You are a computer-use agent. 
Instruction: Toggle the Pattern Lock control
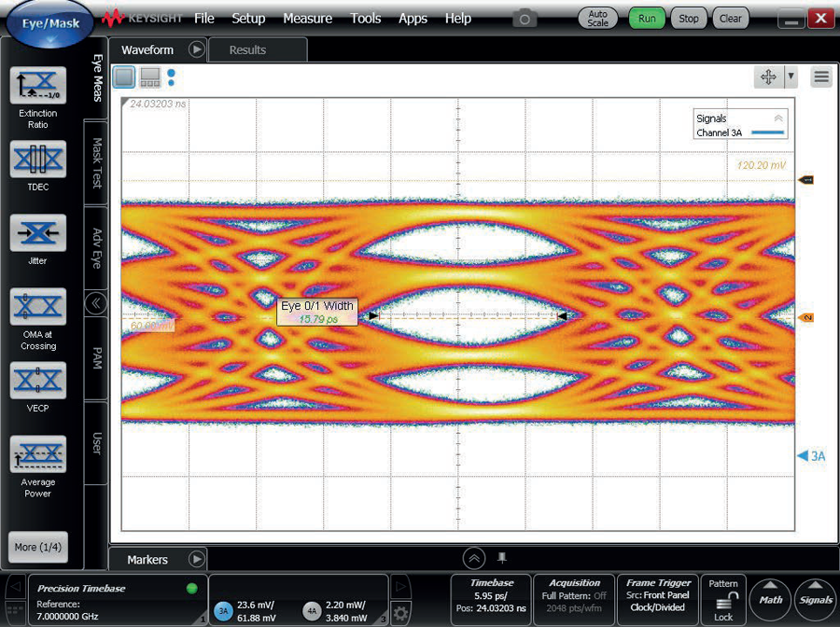[x=723, y=604]
